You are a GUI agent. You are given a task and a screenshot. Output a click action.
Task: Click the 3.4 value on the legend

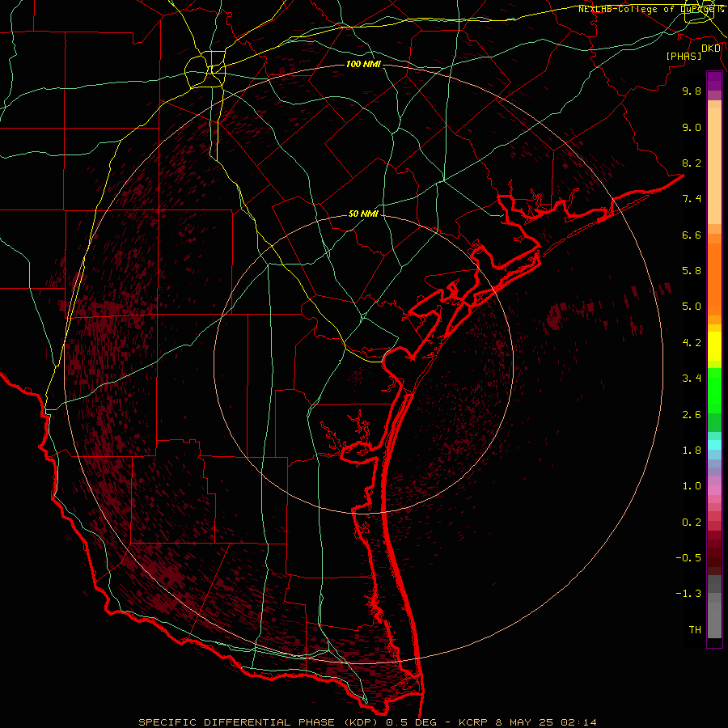(x=692, y=379)
